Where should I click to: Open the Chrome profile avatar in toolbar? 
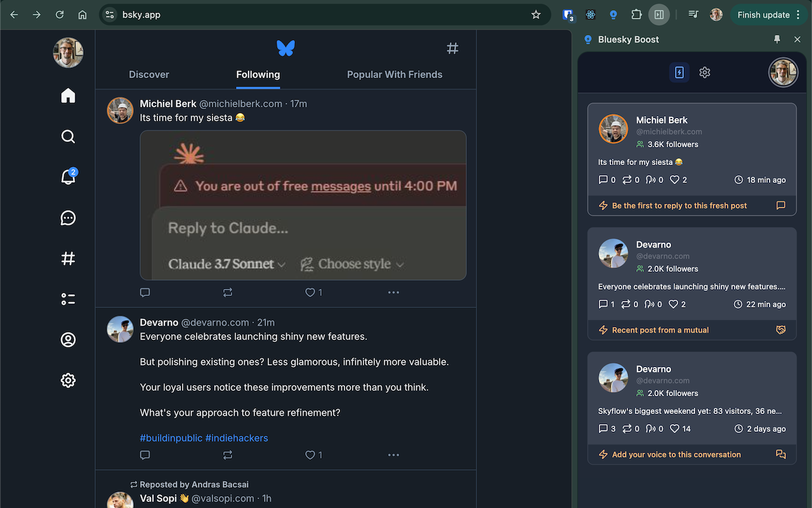(x=716, y=15)
